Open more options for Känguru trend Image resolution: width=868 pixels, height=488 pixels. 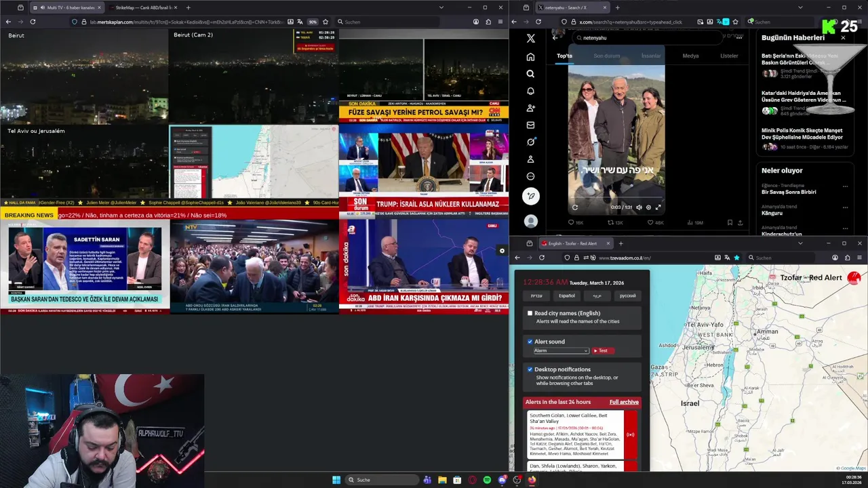[845, 207]
